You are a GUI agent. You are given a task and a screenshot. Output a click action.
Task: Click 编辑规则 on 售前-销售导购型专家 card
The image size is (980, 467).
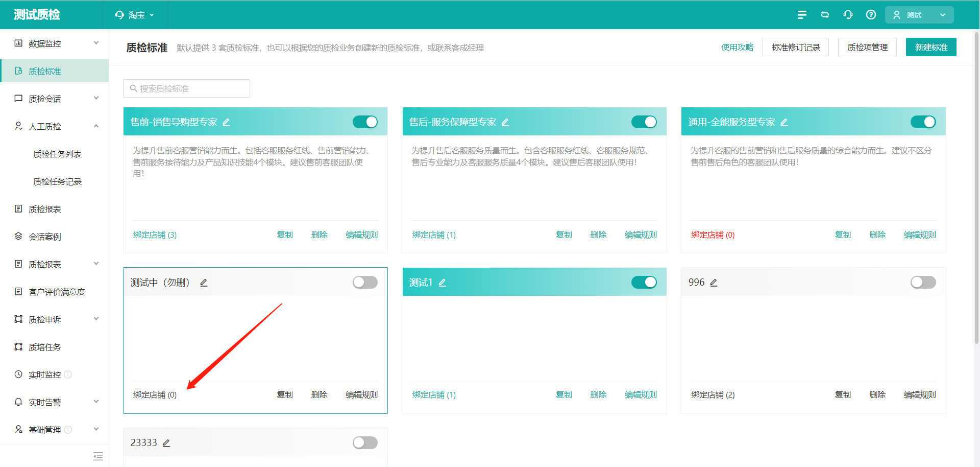tap(361, 235)
